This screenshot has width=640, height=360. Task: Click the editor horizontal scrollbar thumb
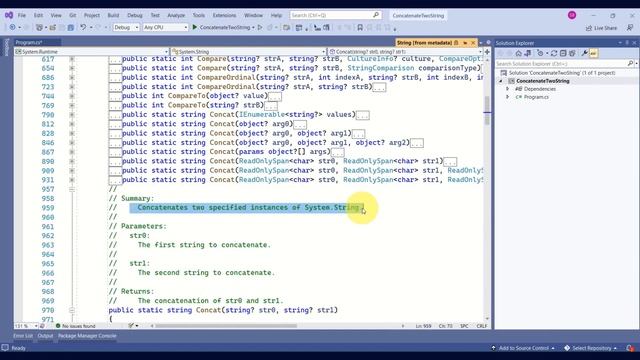[x=226, y=326]
